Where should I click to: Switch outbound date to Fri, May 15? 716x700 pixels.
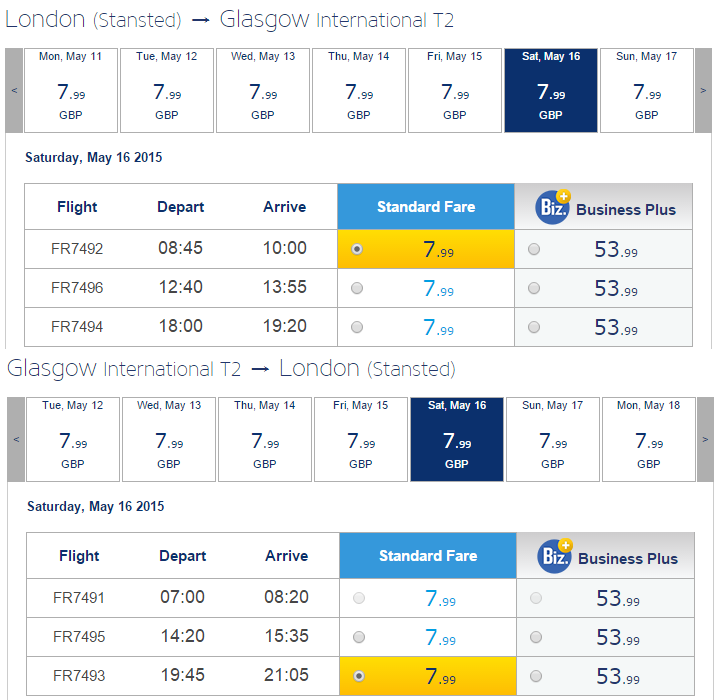pyautogui.click(x=455, y=90)
